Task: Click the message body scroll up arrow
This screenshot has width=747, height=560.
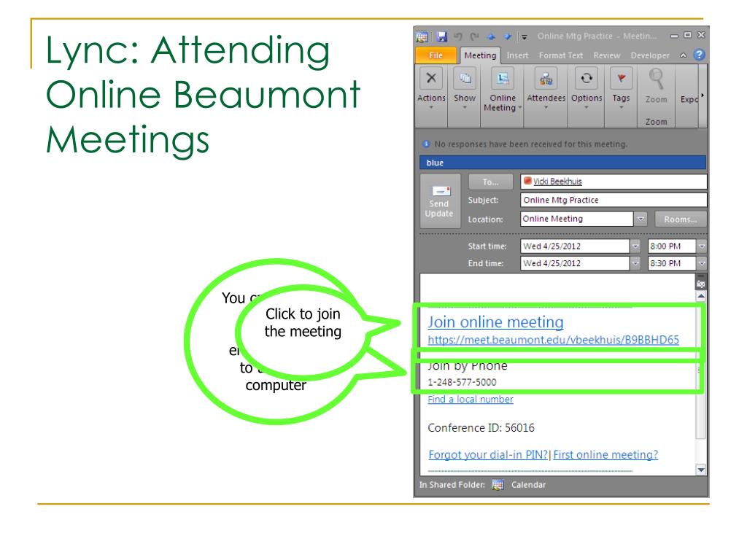Action: coord(701,296)
